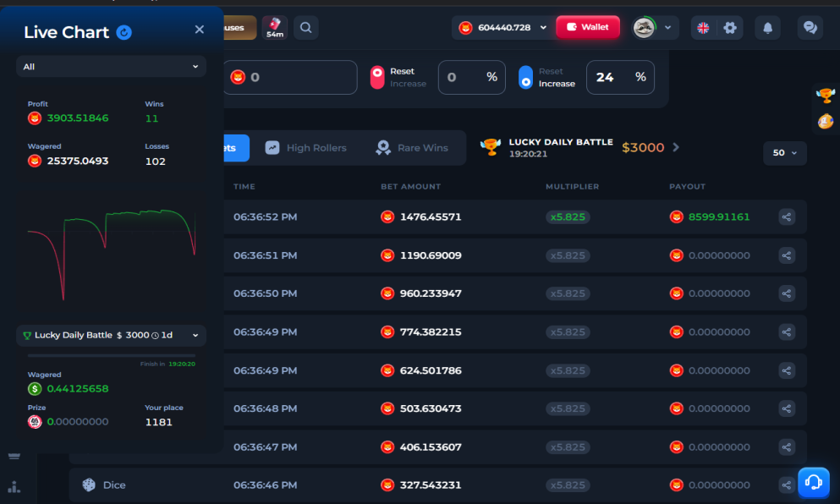Click the Wins count 11
The width and height of the screenshot is (840, 504).
[151, 119]
